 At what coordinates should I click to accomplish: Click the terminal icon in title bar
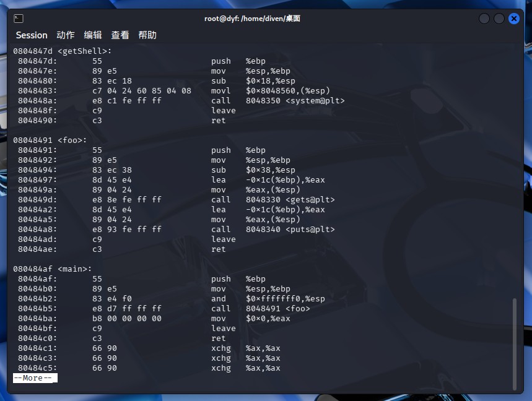pos(19,19)
